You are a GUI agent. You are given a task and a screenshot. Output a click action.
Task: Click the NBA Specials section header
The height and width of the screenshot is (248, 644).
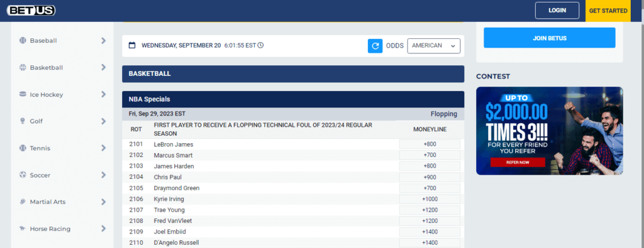pos(293,99)
